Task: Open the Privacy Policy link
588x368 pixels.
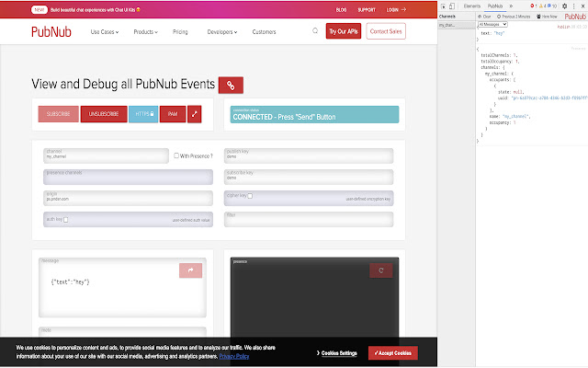Action: (234, 356)
